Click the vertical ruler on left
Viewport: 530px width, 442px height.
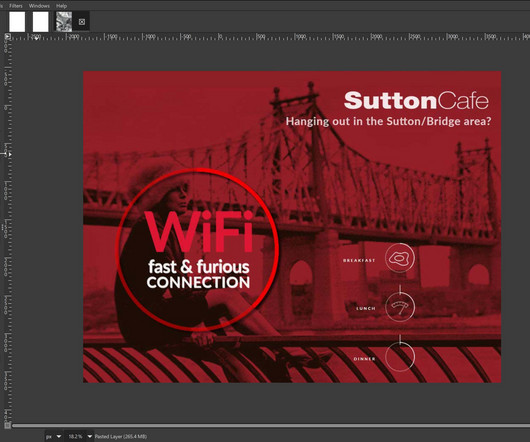click(x=7, y=231)
